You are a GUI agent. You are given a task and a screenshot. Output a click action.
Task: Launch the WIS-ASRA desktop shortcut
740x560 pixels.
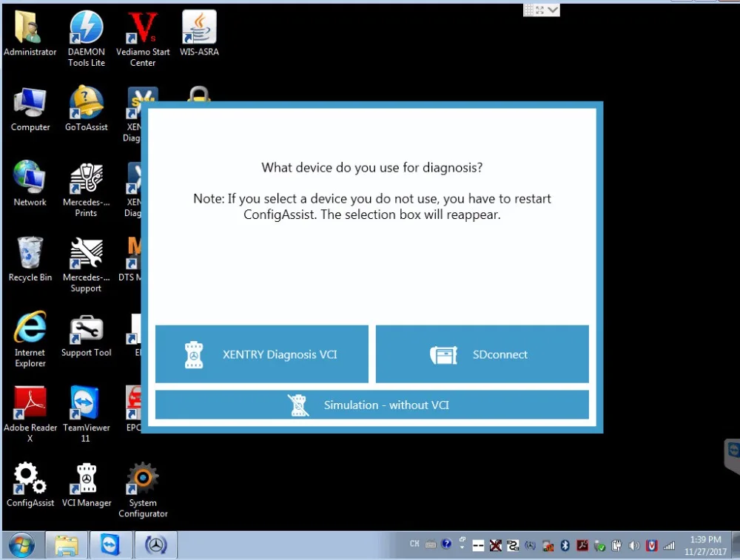[x=198, y=33]
